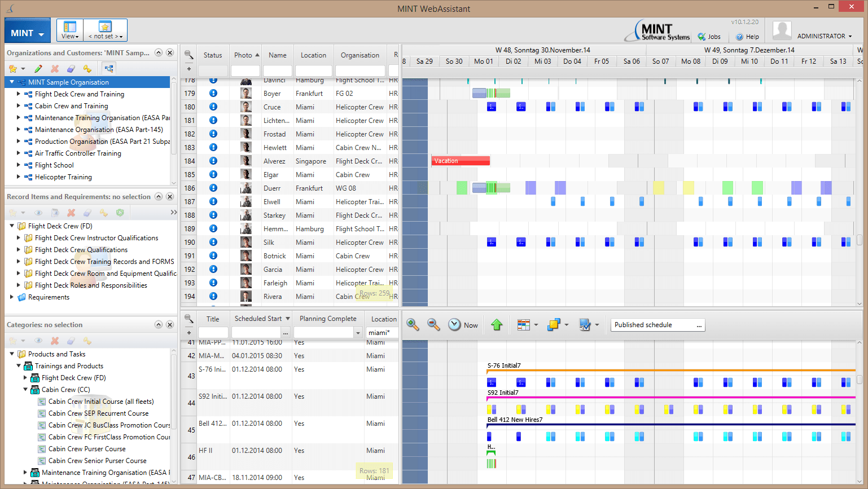Click the red Vacation bar for Alverez
868x489 pixels.
click(x=461, y=161)
